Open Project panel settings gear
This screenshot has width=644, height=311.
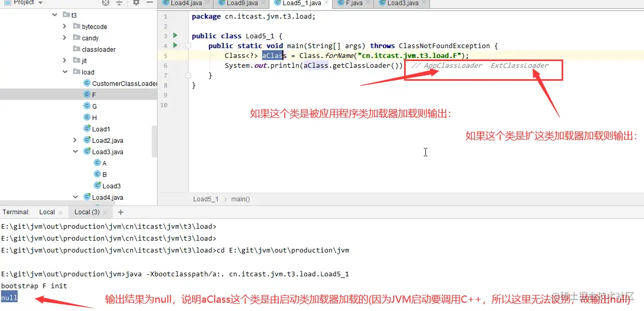point(136,3)
